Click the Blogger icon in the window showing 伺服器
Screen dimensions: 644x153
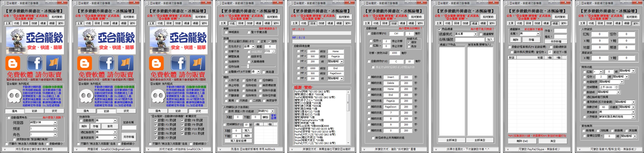13,63
